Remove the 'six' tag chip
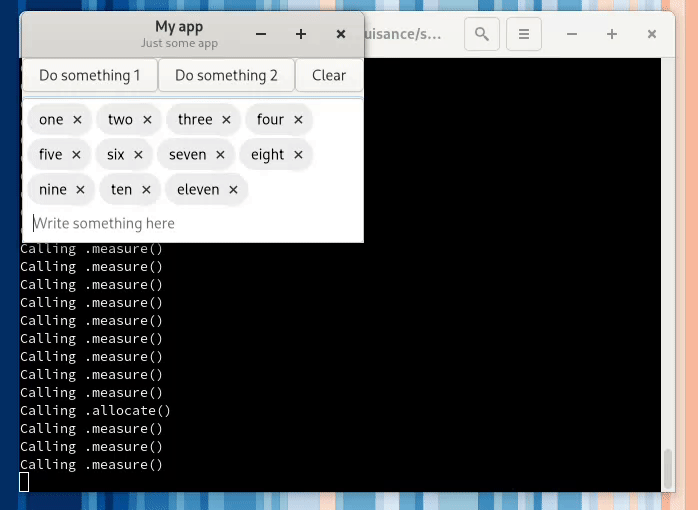Viewport: 698px width, 510px height. [x=138, y=155]
